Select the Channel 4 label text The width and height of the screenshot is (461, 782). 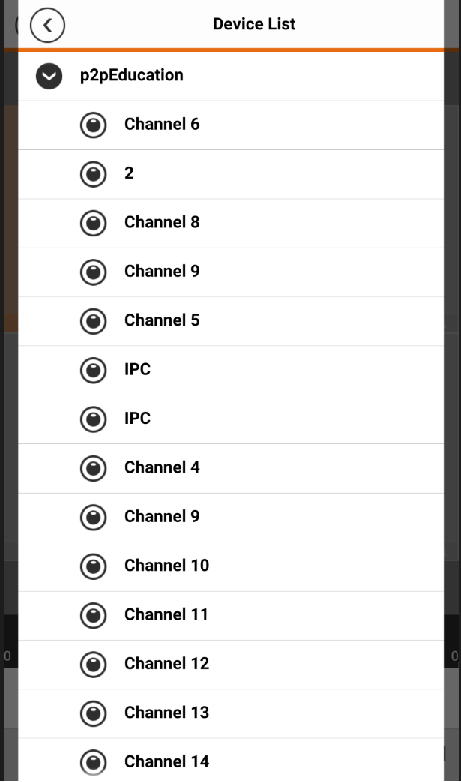(162, 468)
